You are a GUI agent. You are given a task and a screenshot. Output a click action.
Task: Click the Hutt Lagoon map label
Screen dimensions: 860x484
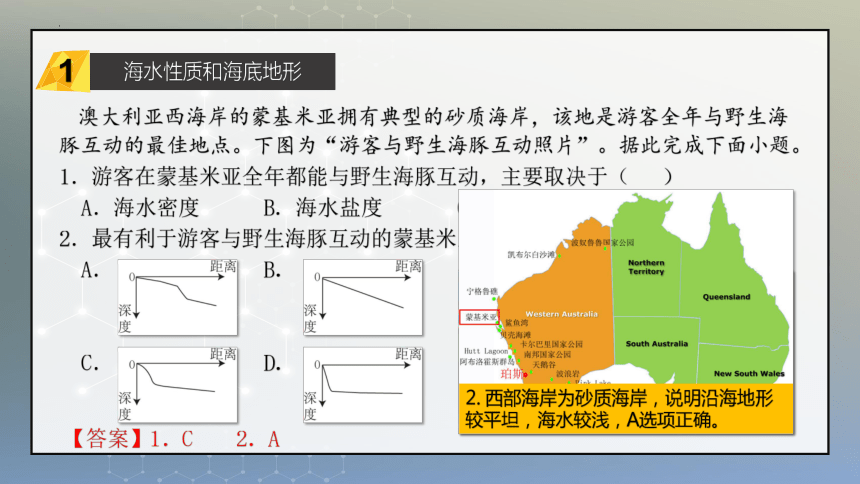(486, 351)
